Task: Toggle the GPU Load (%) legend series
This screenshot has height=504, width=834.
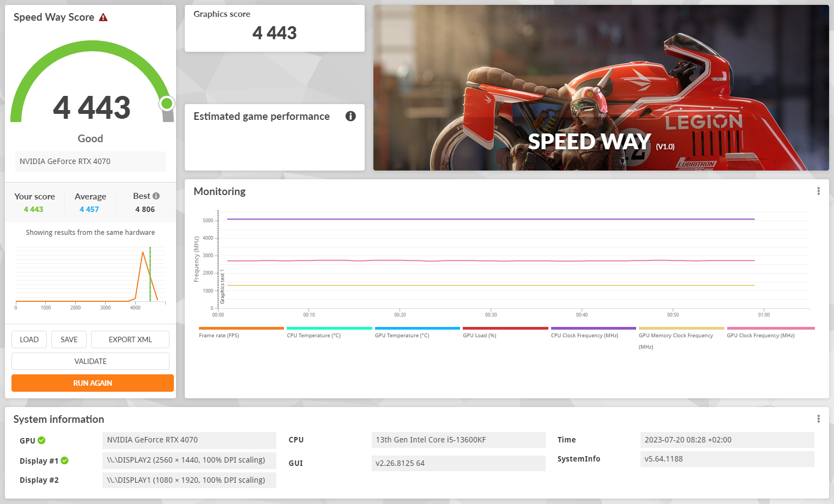Action: (480, 336)
